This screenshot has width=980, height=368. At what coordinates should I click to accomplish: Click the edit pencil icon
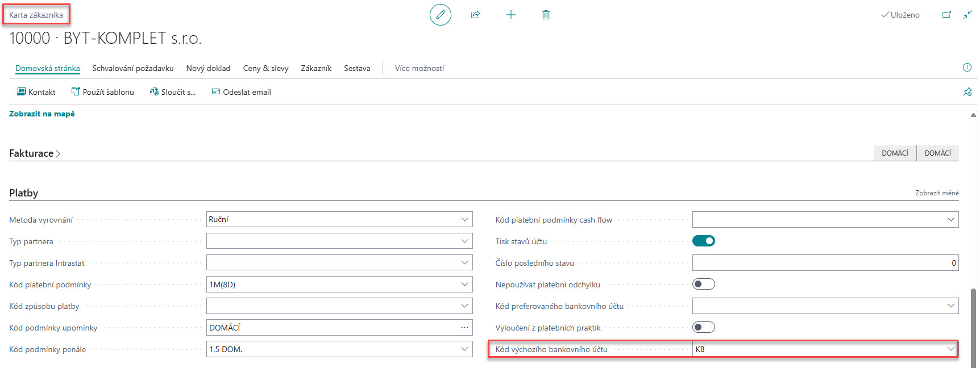(x=440, y=15)
